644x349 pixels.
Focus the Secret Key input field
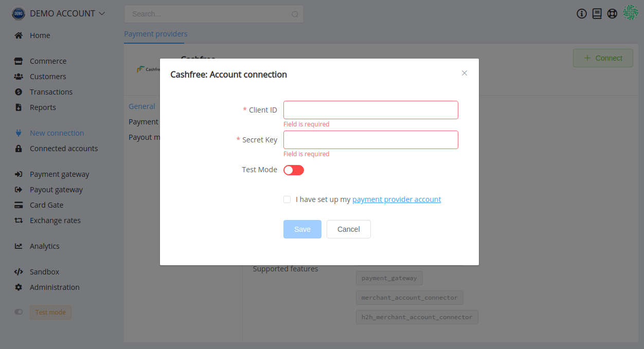click(x=371, y=140)
